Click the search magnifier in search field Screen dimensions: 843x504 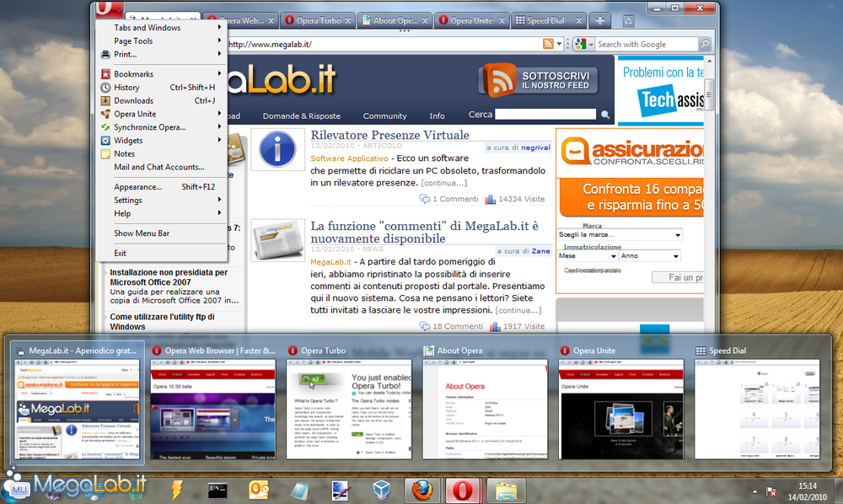704,44
